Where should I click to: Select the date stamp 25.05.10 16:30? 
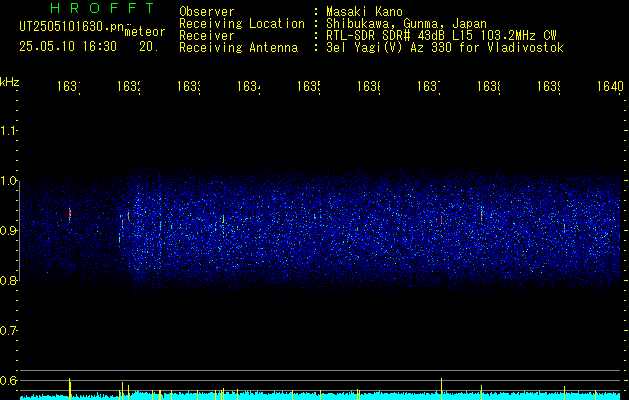coord(68,47)
